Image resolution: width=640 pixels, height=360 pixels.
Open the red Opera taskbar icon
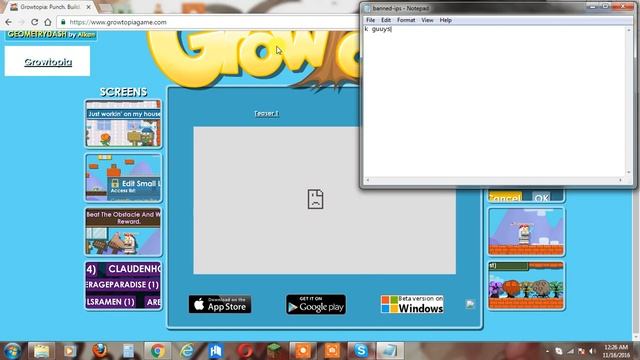[x=245, y=351]
